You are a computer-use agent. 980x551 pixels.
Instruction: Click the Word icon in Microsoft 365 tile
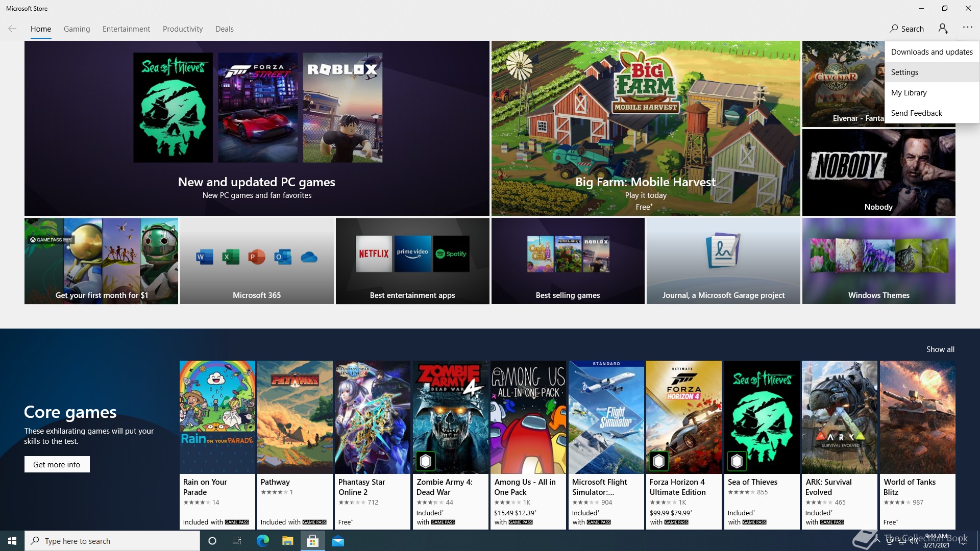204,257
